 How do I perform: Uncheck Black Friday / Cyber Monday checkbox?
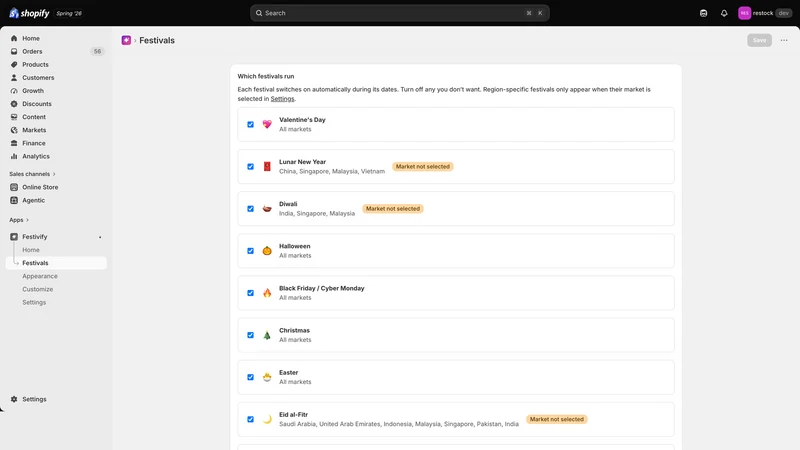[251, 293]
